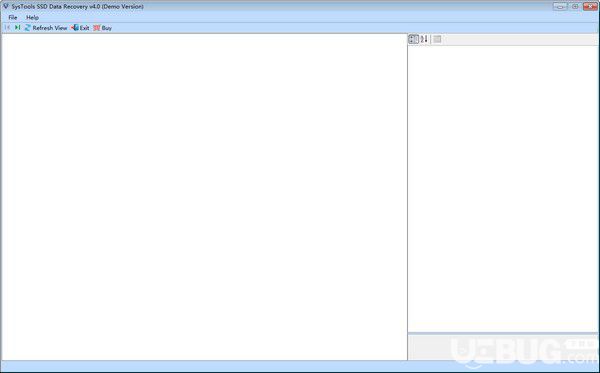Click the red Buy cart icon

[x=97, y=28]
